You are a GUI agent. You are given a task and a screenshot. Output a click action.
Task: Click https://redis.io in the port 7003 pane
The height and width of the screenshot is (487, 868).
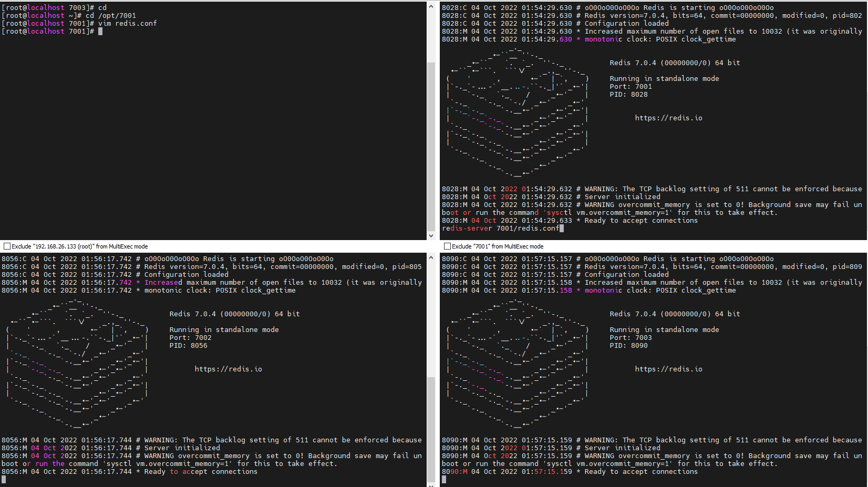[668, 369]
